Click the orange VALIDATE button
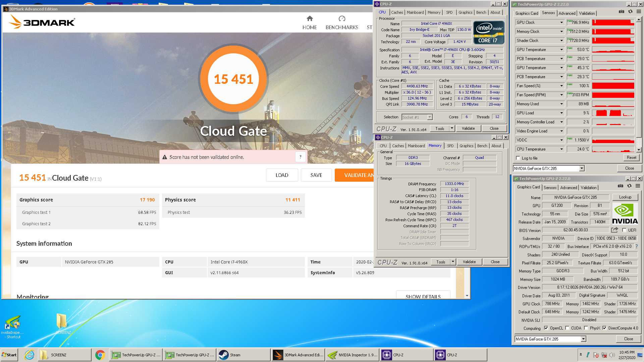 click(354, 175)
